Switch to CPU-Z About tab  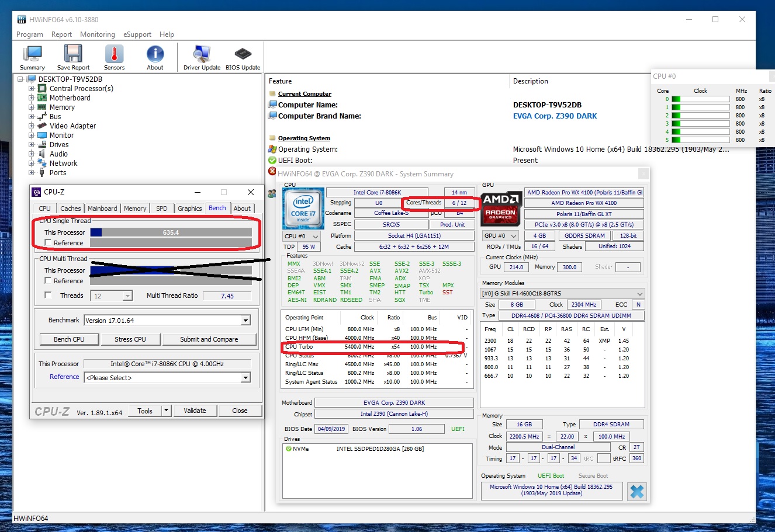(242, 208)
